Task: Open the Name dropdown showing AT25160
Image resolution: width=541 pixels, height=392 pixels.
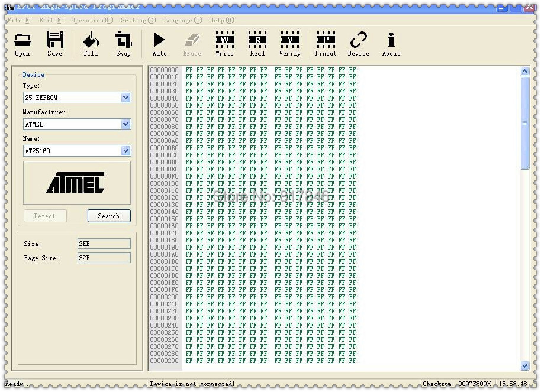Action: click(125, 151)
